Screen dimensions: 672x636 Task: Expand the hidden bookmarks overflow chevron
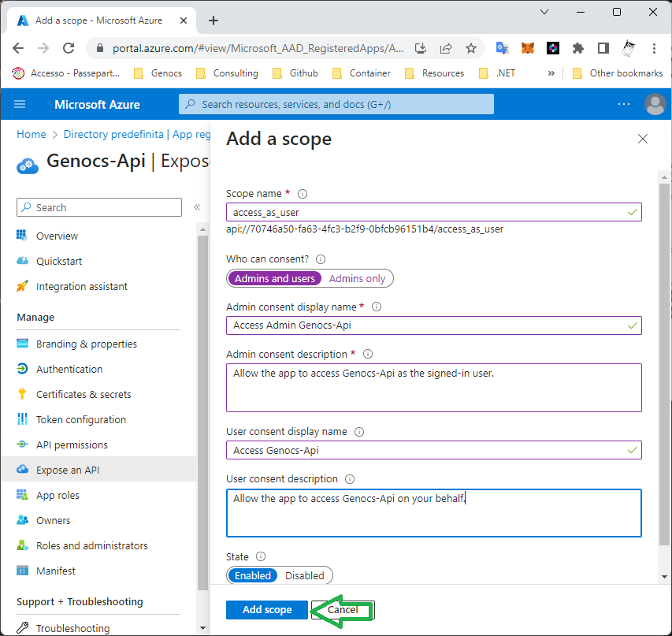(x=551, y=73)
